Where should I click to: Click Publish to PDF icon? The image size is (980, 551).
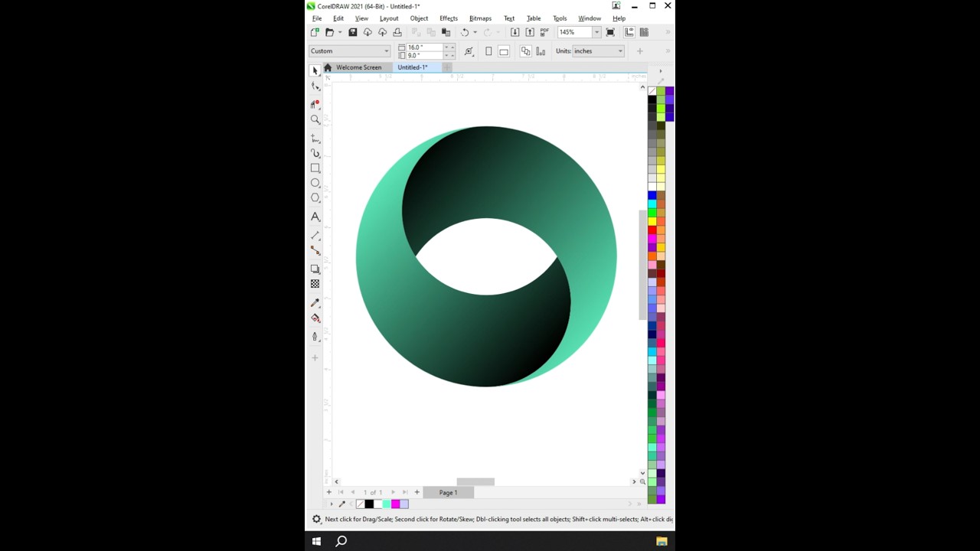pos(544,32)
